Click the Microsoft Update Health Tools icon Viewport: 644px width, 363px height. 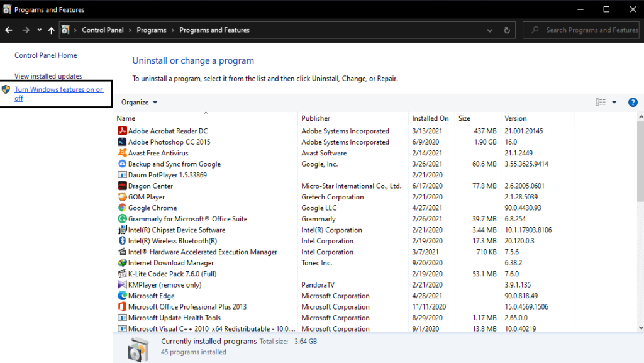pos(122,318)
